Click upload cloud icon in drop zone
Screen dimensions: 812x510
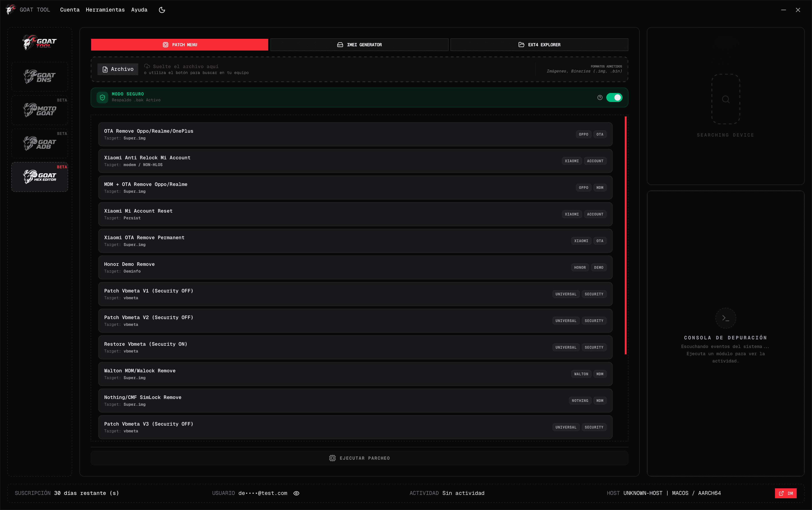(147, 66)
